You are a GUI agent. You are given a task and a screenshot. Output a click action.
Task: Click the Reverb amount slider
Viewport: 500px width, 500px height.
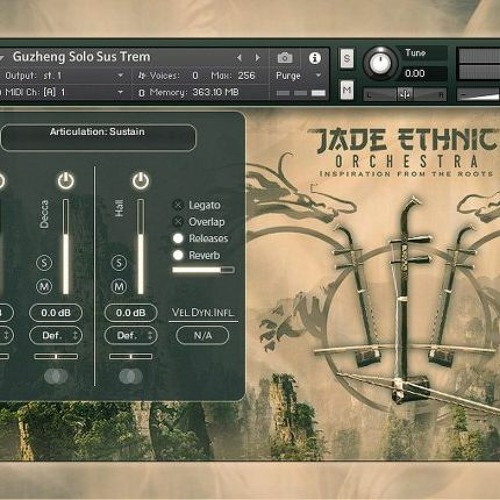(203, 270)
